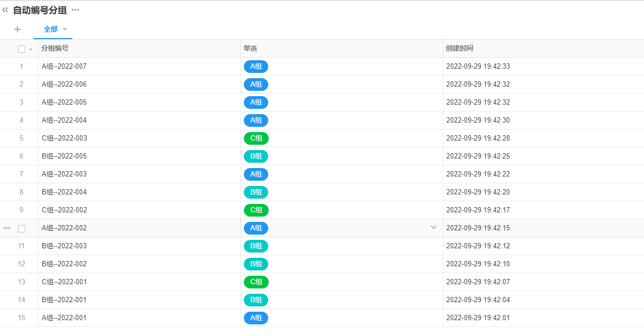Click the green C组 tag in row 5
644x336 pixels.
[x=256, y=138]
